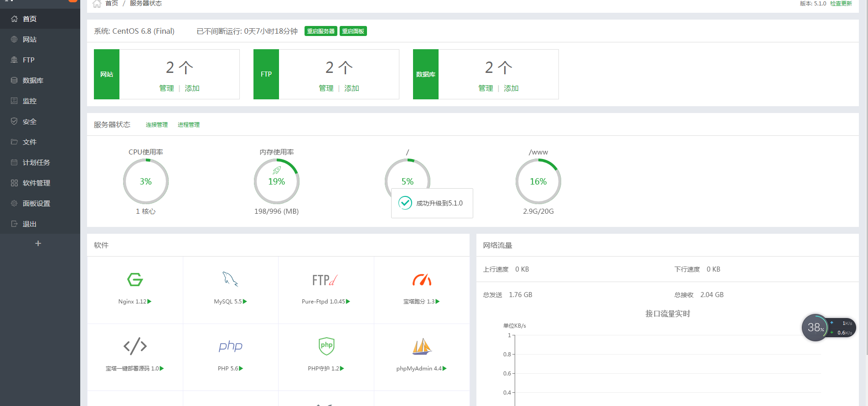868x406 pixels.
Task: Open 进程管理 link
Action: [x=189, y=124]
